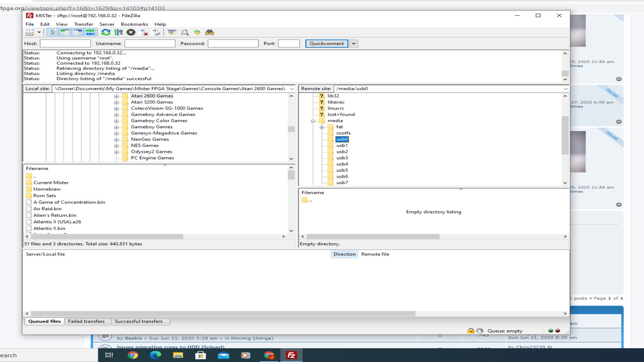Expand the Gameboy Advance Games folder

point(117,115)
